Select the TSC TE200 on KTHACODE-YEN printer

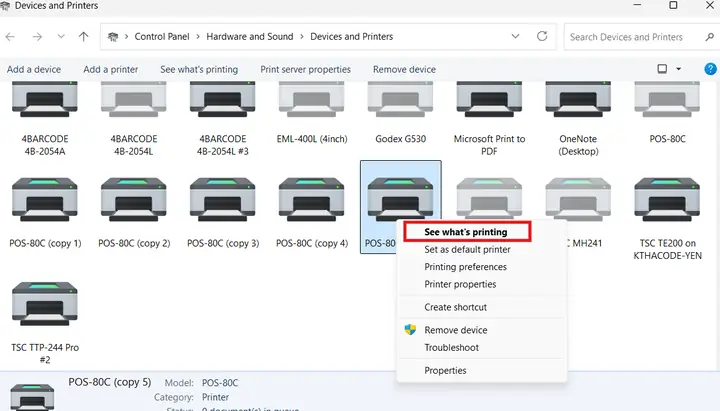pyautogui.click(x=667, y=200)
